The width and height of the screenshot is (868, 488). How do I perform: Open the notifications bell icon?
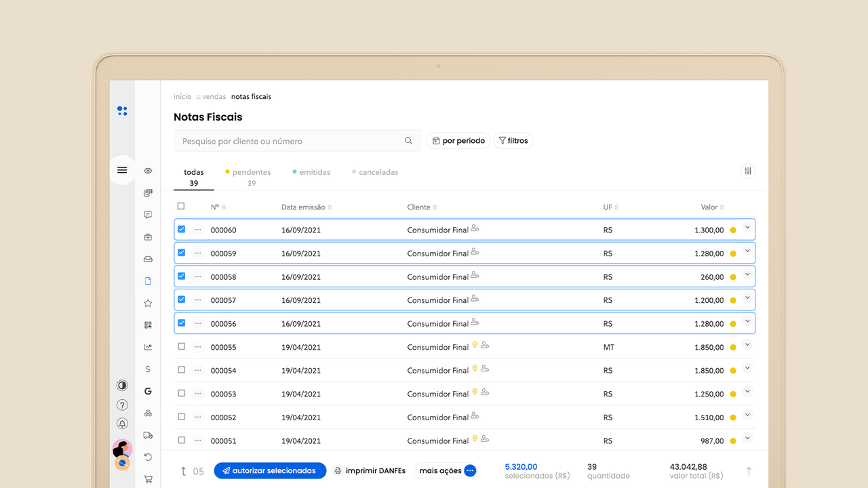122,424
